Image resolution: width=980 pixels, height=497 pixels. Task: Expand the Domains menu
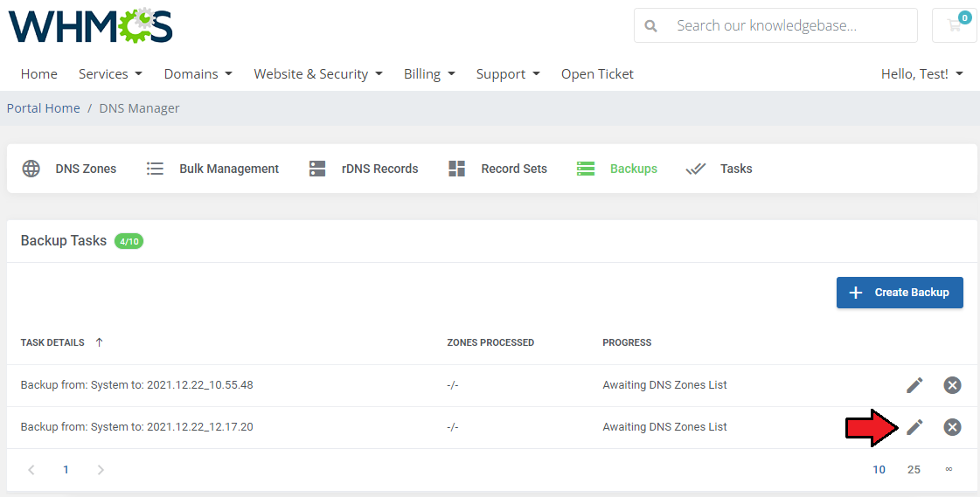pyautogui.click(x=198, y=73)
